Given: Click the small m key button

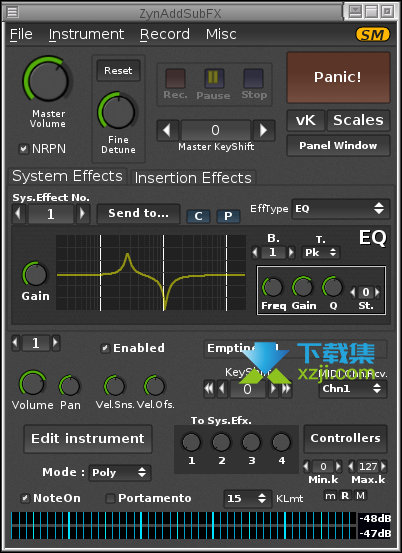Looking at the screenshot, I should tap(330, 496).
